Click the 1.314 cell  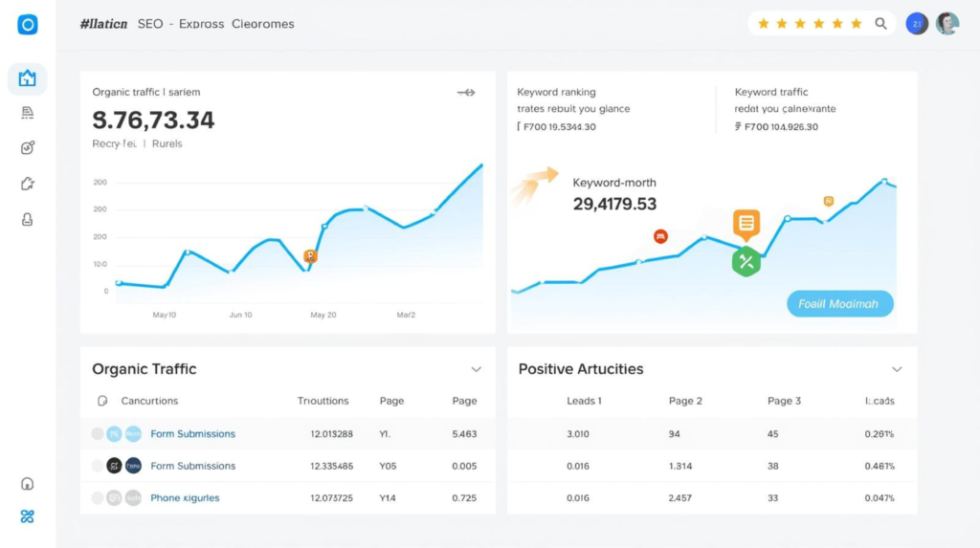point(680,466)
